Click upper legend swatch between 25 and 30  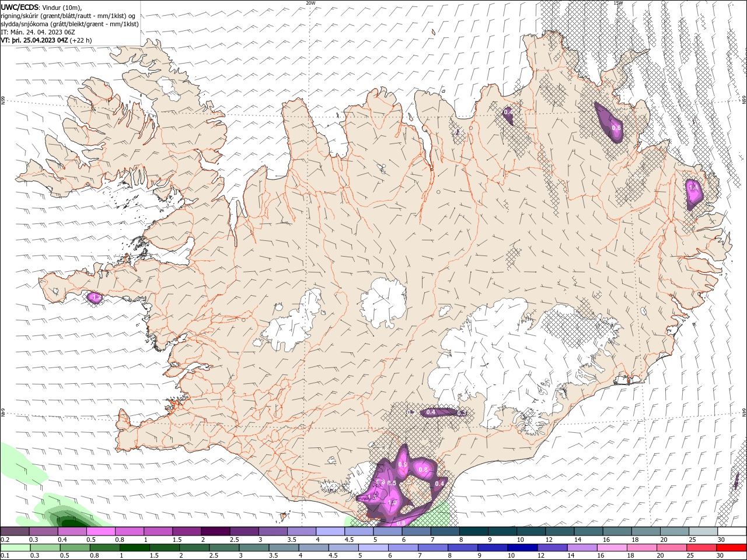point(703,531)
